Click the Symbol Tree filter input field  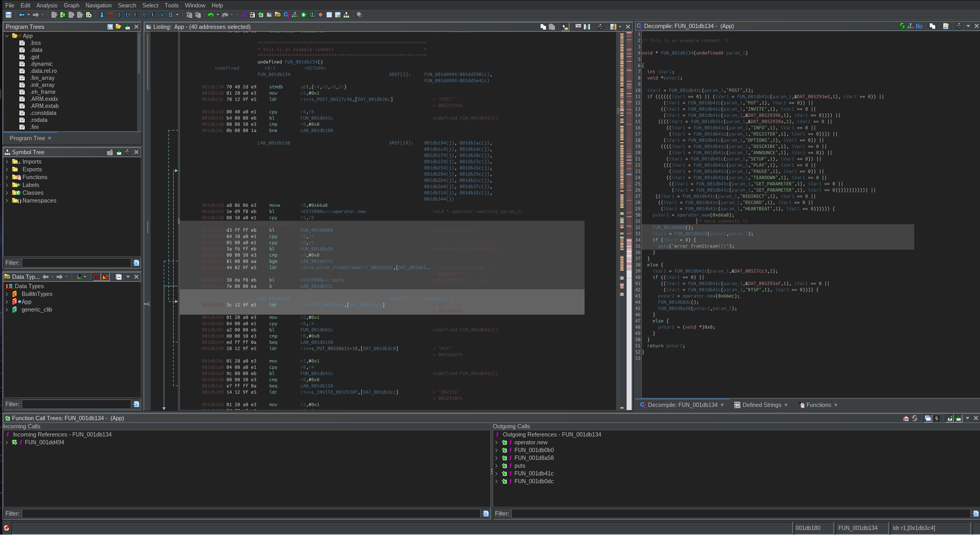[x=76, y=263]
